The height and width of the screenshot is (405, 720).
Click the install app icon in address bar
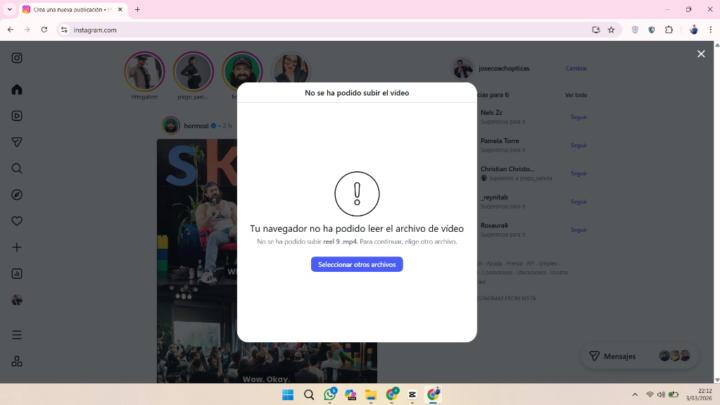(596, 30)
